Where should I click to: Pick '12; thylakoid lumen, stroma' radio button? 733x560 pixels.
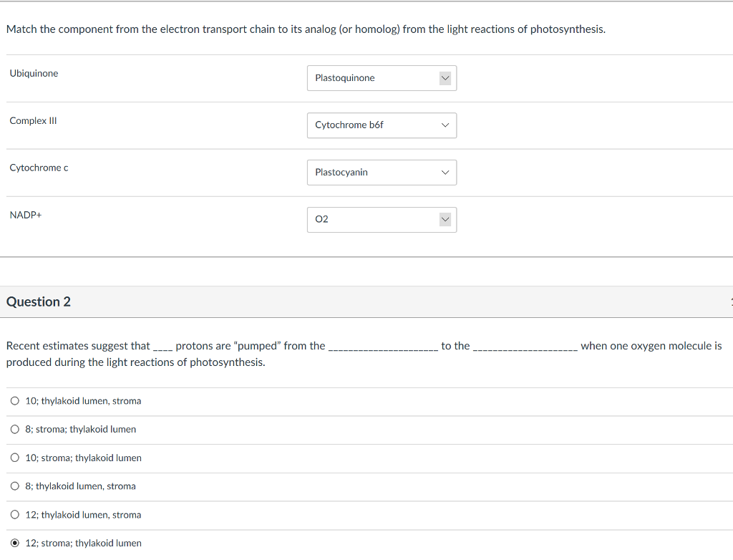[15, 515]
